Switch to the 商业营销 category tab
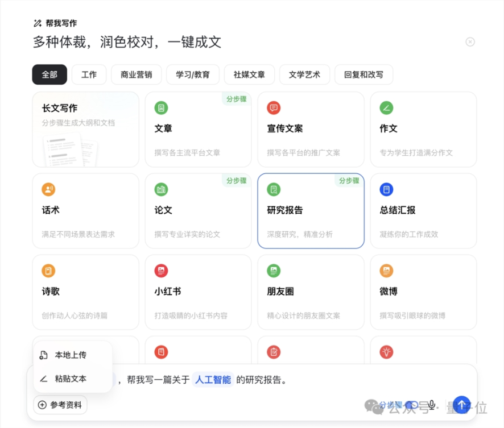Screen dimensions: 504x428 point(136,74)
